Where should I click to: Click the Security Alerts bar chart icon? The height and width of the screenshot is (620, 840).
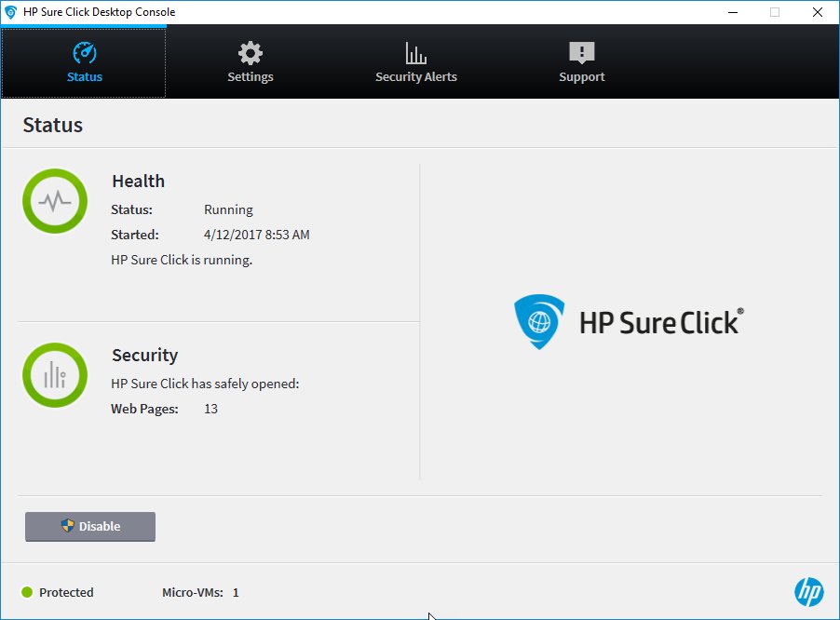415,53
